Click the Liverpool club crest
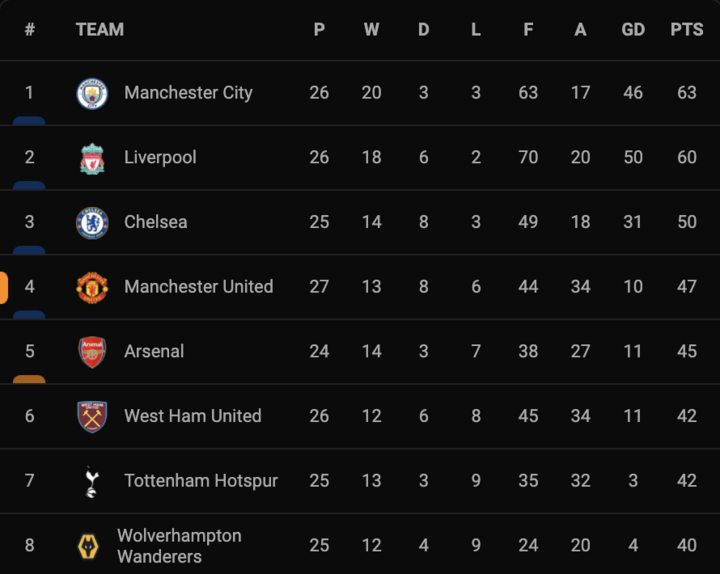This screenshot has height=574, width=720. coord(93,158)
